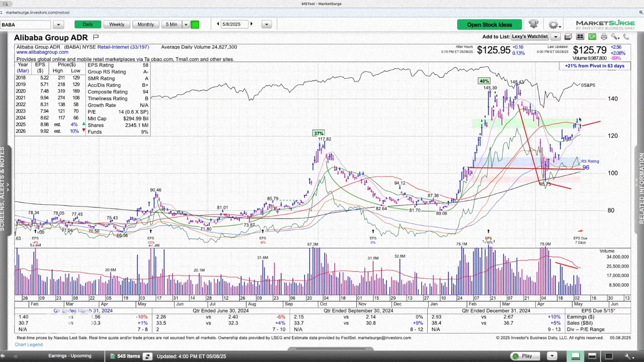Click the chart view icon beside the watchlist
The width and height of the screenshot is (644, 362).
point(567,36)
